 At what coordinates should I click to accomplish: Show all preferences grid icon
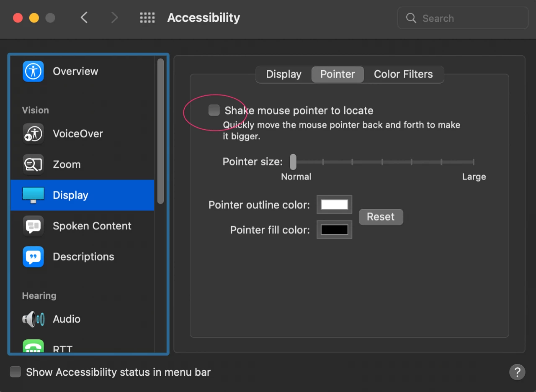tap(147, 18)
